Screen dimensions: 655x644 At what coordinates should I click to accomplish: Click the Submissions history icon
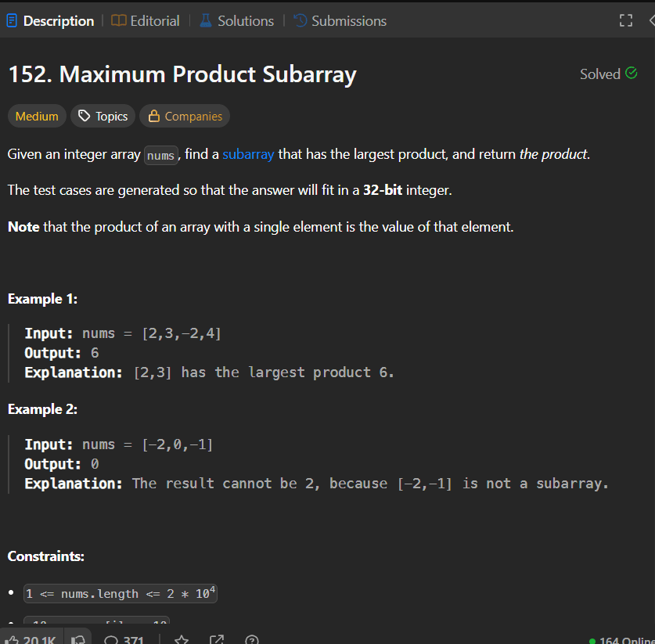[x=298, y=20]
